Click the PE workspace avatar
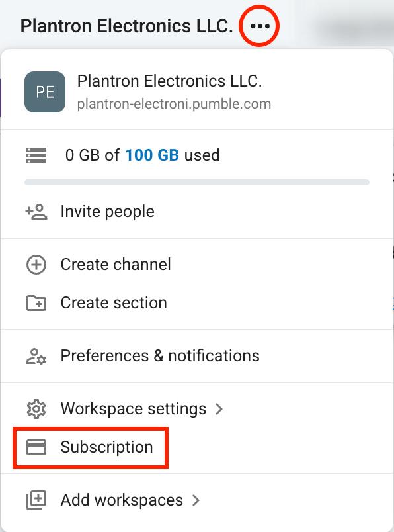This screenshot has width=394, height=532. (45, 92)
